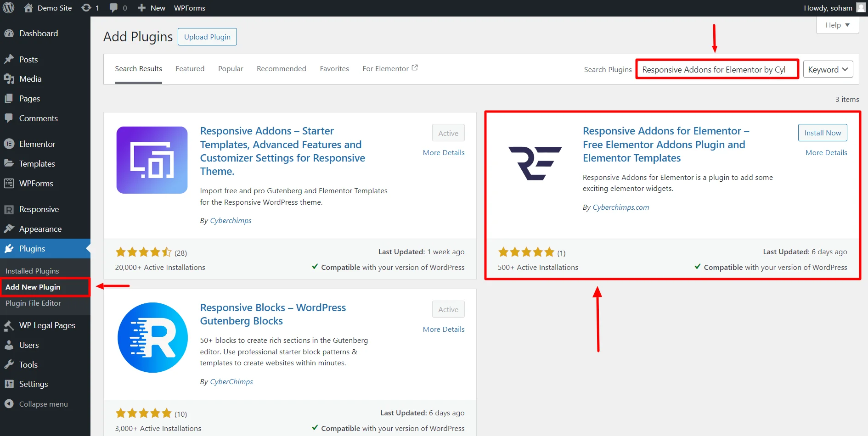Click the Active button on Responsive Addons Starter Templates
Image resolution: width=868 pixels, height=436 pixels.
448,133
